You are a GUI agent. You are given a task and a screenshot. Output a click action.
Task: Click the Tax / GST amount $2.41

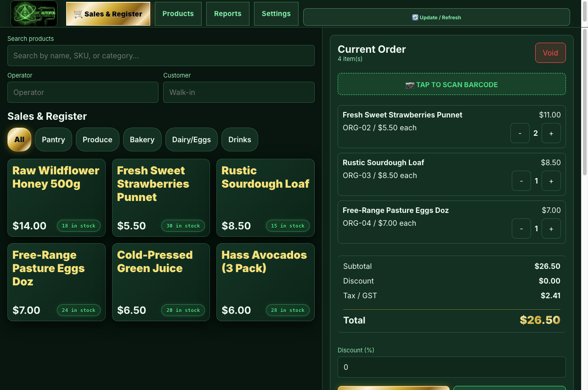pos(550,295)
